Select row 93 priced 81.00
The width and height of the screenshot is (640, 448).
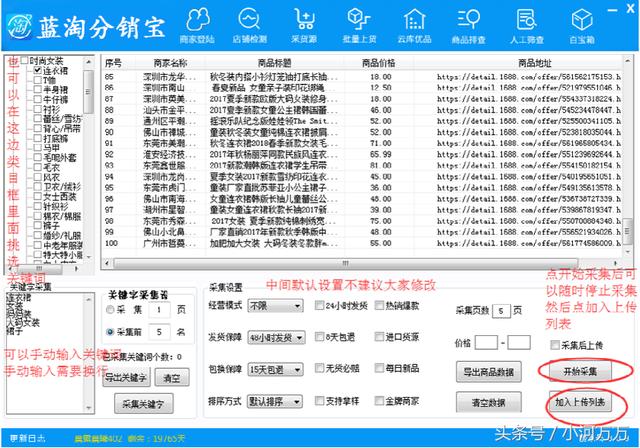click(x=362, y=165)
